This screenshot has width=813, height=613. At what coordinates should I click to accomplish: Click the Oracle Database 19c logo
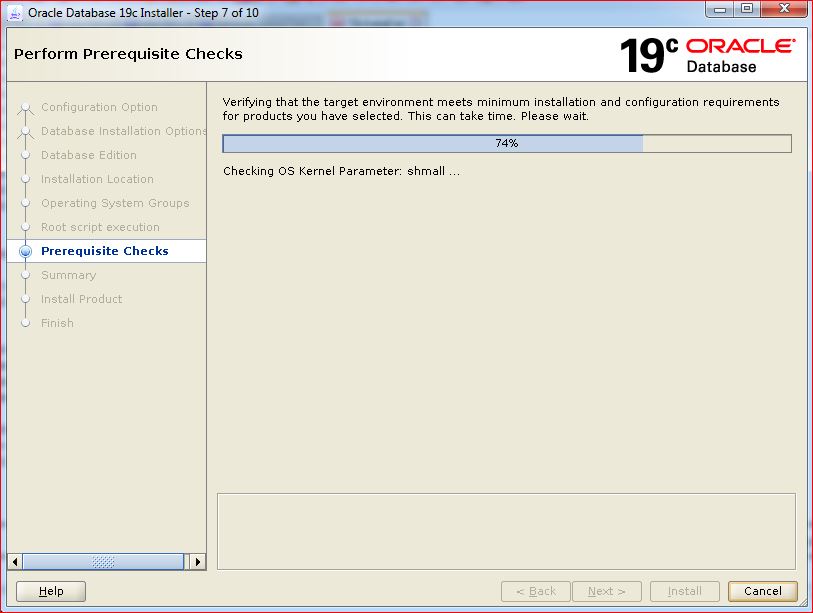(x=707, y=55)
